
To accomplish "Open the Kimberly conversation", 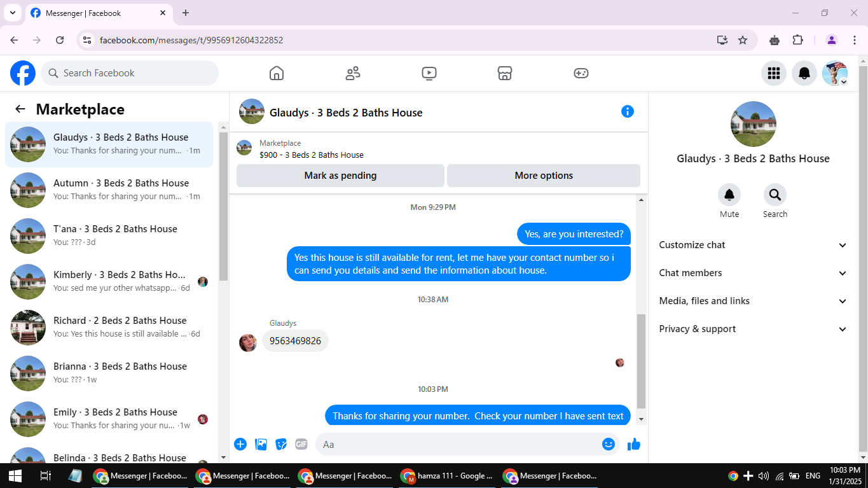I will click(109, 282).
